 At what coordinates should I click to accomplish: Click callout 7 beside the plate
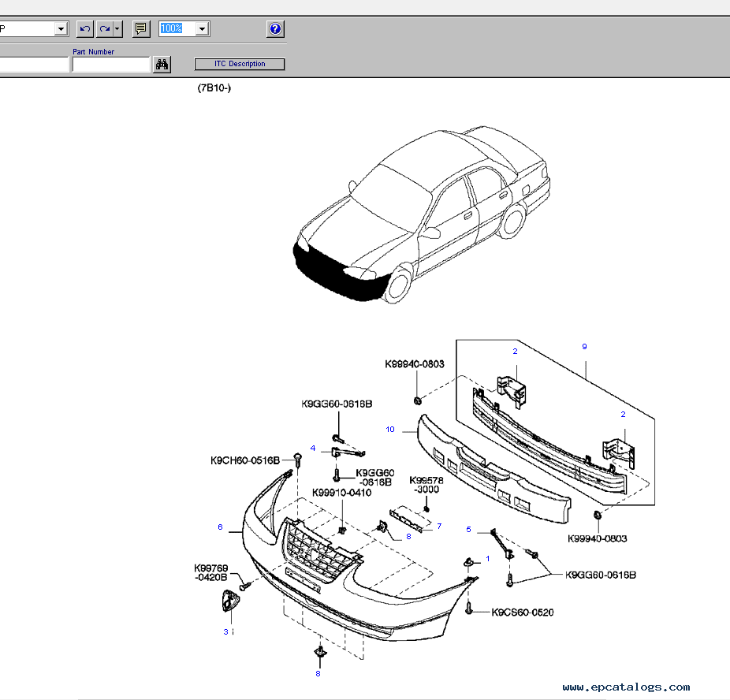click(439, 526)
